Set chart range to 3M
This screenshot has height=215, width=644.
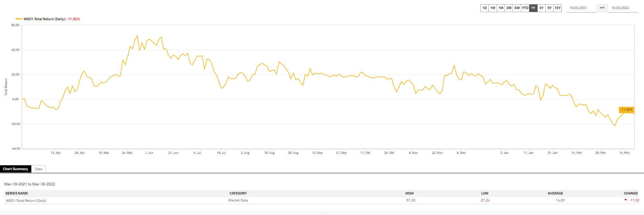(509, 8)
